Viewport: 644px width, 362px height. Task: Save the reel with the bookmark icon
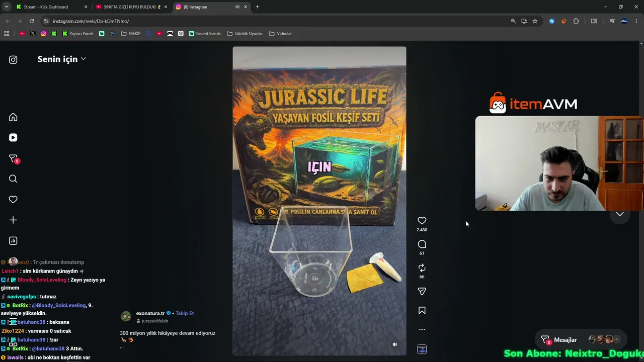click(x=422, y=311)
